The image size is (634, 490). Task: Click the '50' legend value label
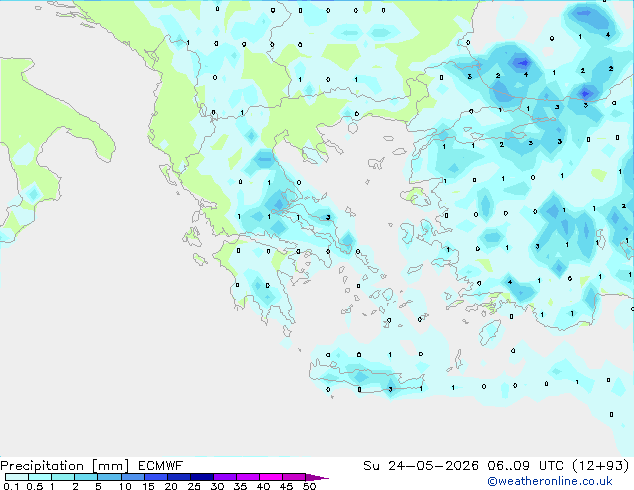310,486
